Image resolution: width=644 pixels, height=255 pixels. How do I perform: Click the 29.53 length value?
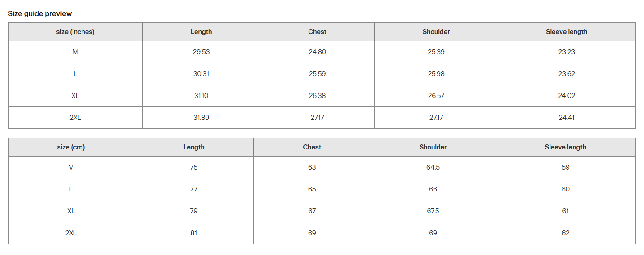(x=201, y=52)
